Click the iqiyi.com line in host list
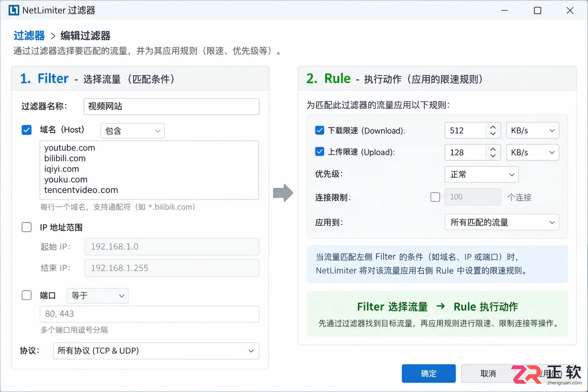The width and height of the screenshot is (588, 392). point(62,169)
